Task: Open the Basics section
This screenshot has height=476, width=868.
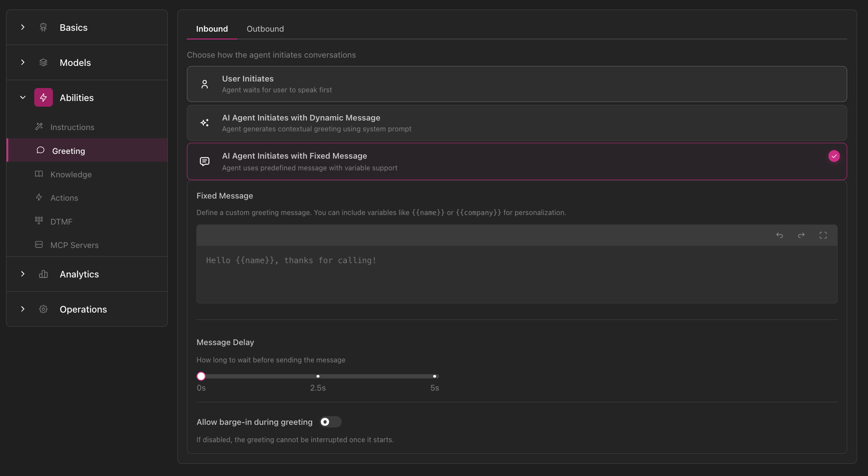Action: tap(74, 27)
